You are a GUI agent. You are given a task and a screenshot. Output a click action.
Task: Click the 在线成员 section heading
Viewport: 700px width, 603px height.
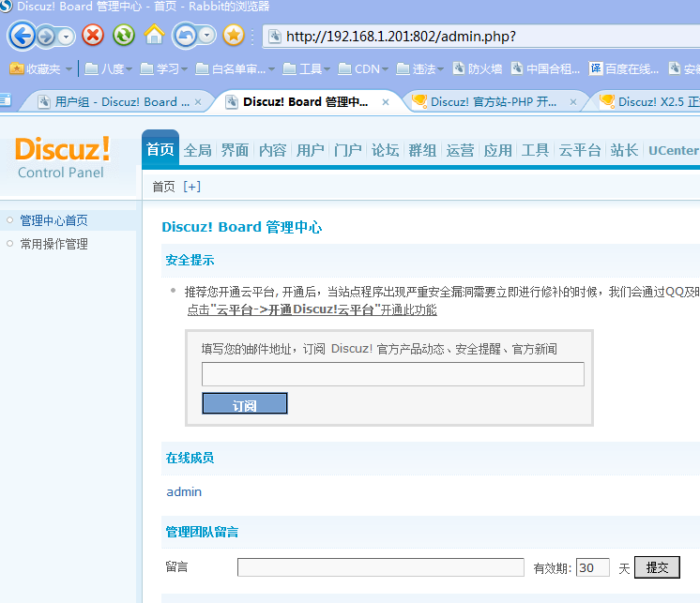coord(190,458)
